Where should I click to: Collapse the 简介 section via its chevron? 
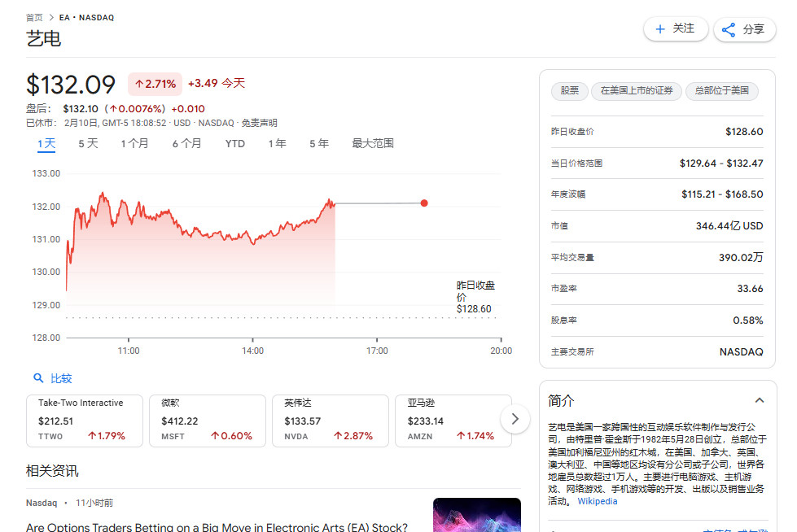click(760, 400)
